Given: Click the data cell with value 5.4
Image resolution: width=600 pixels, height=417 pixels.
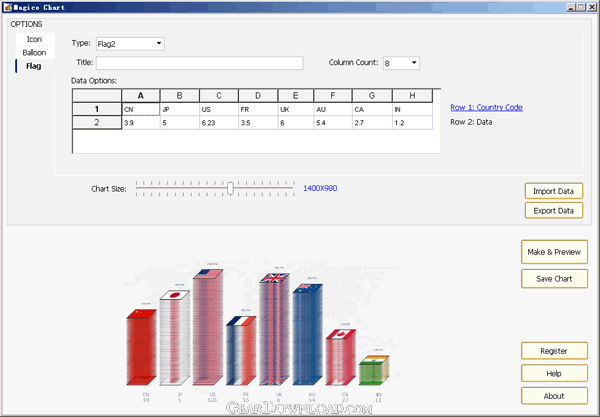Looking at the screenshot, I should (x=333, y=123).
